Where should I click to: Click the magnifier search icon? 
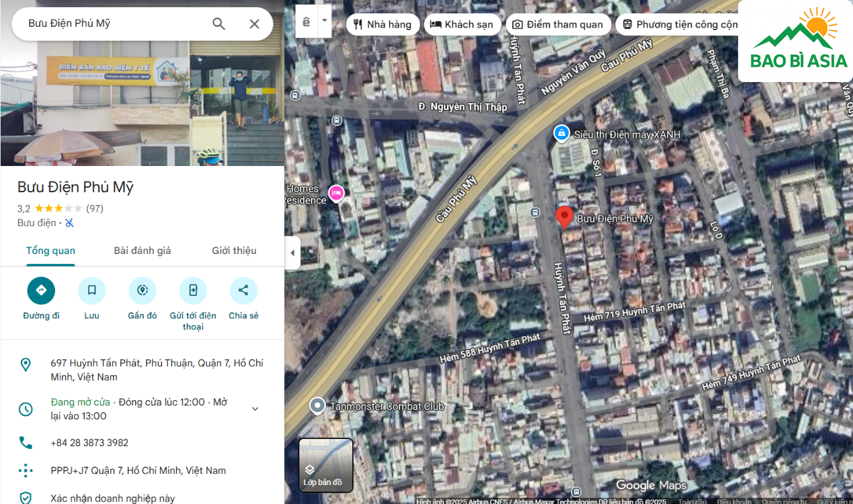(x=218, y=24)
